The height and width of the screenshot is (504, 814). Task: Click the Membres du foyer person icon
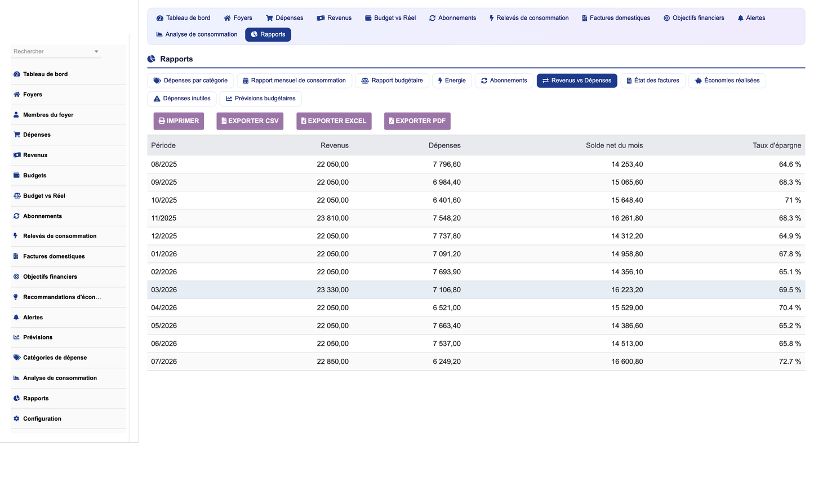pos(16,115)
